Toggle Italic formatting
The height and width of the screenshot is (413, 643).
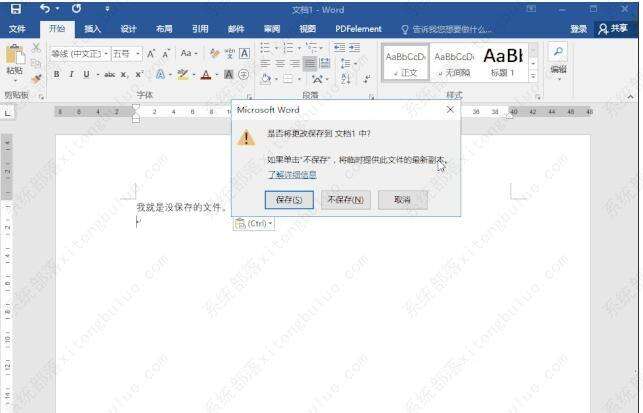coord(71,74)
